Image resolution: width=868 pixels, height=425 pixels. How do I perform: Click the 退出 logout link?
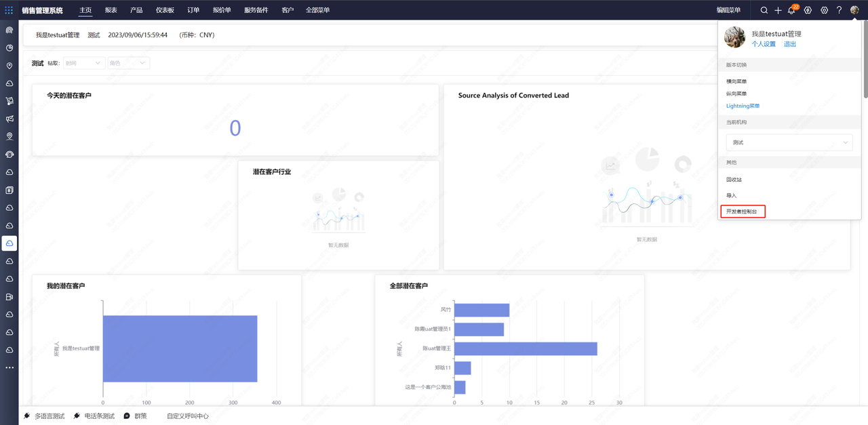[790, 44]
